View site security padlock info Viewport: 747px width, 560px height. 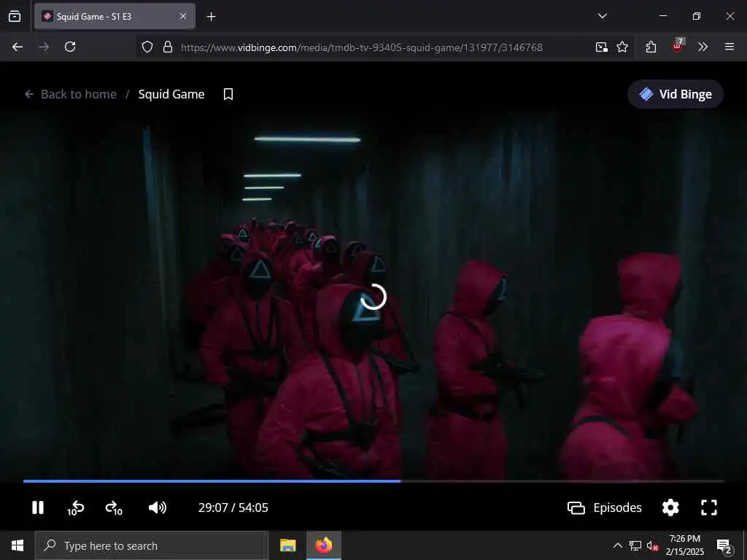tap(167, 47)
